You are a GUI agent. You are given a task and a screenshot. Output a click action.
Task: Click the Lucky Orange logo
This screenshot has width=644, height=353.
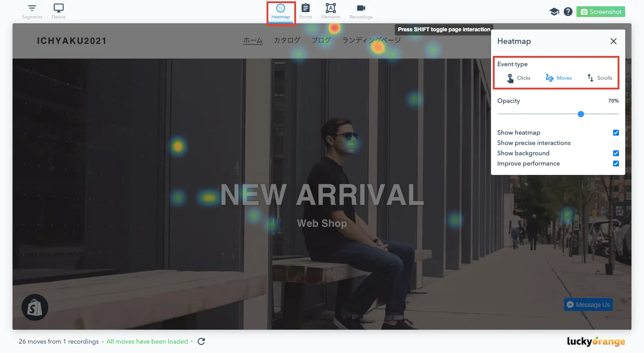(x=596, y=341)
